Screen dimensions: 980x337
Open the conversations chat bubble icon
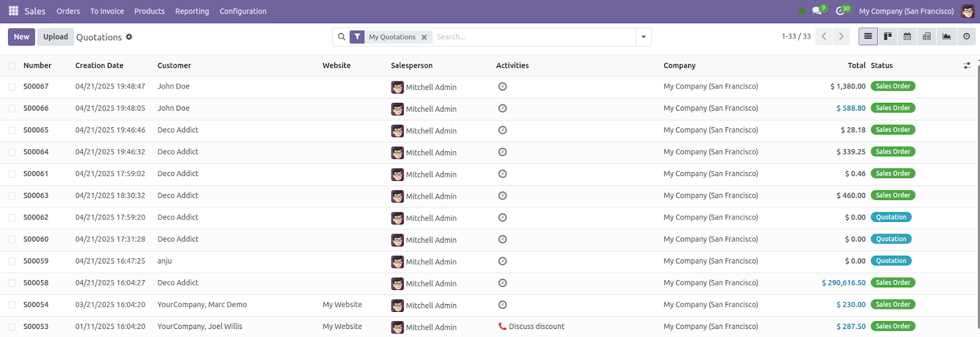pyautogui.click(x=817, y=11)
